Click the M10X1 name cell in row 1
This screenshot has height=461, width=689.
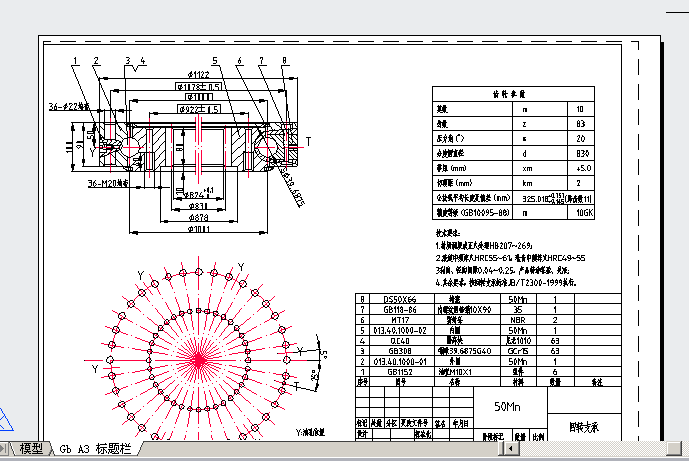click(x=455, y=372)
